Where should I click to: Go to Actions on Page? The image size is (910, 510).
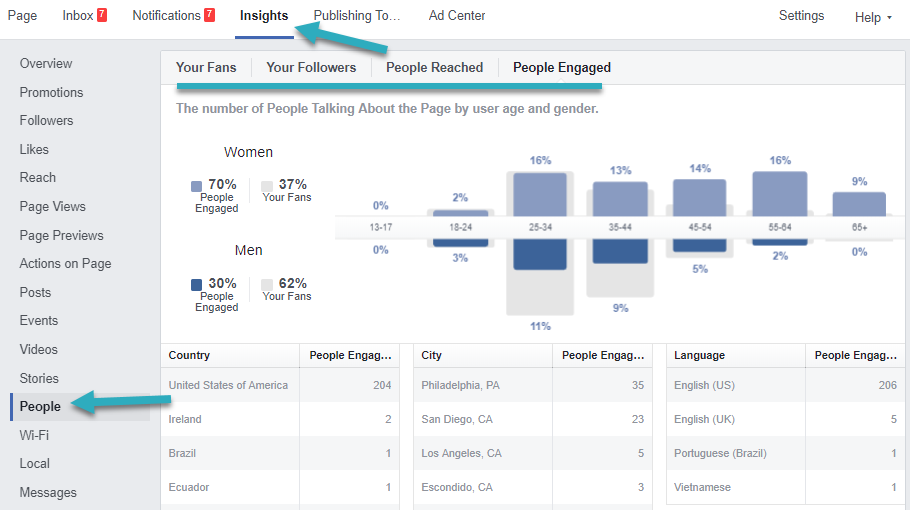point(65,264)
